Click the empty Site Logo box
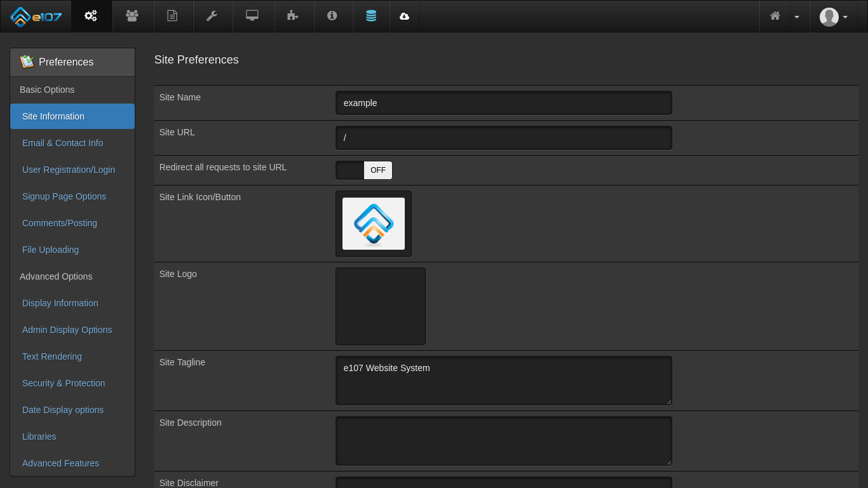The height and width of the screenshot is (488, 868). (381, 306)
